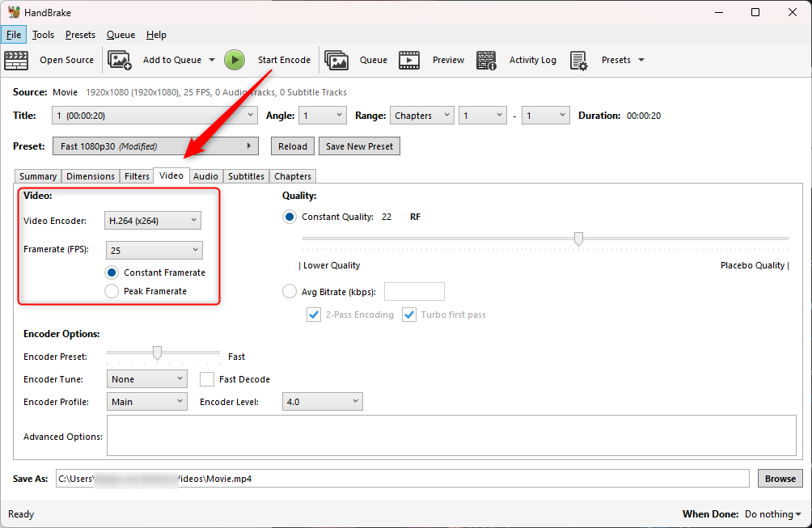812x528 pixels.
Task: Expand the Encoder Profile dropdown
Action: (146, 402)
